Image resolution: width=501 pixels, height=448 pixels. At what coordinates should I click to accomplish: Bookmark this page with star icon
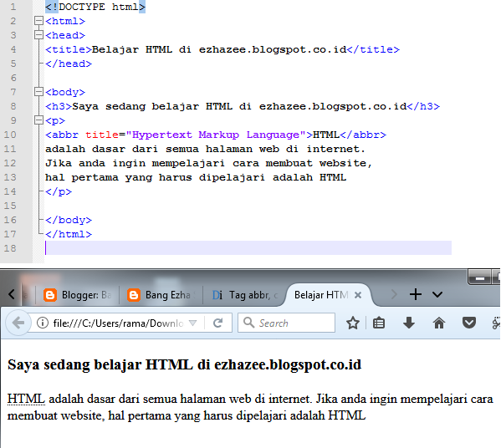353,323
